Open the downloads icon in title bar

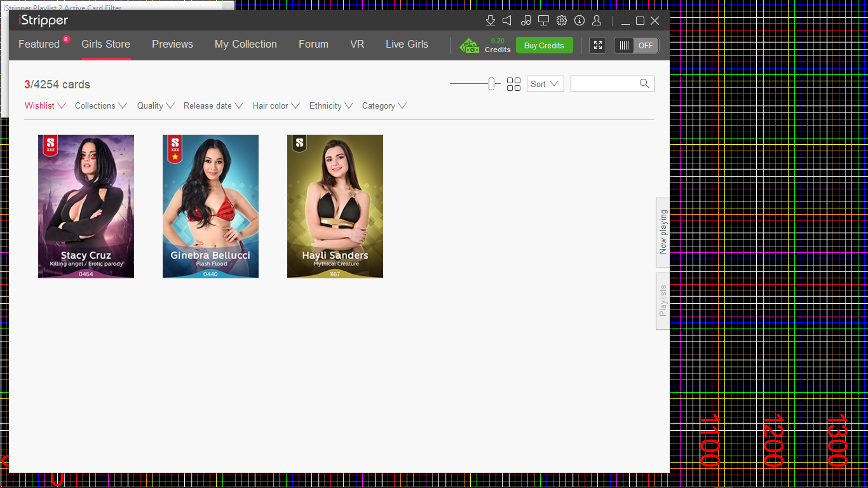490,20
